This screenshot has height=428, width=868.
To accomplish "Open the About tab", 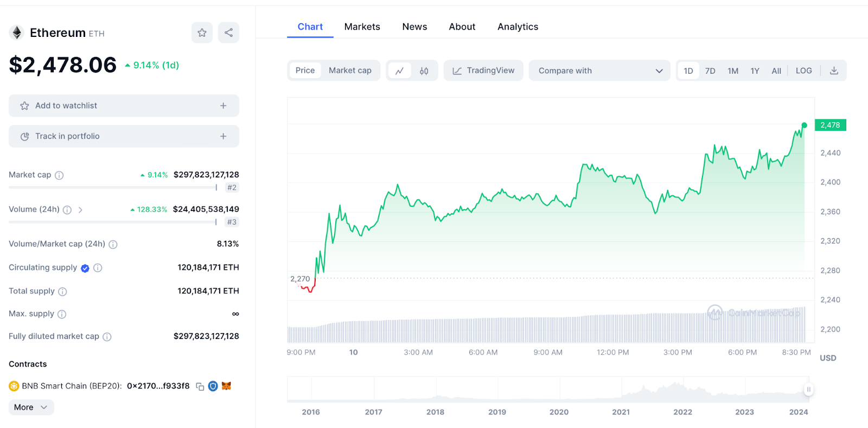I will [462, 27].
